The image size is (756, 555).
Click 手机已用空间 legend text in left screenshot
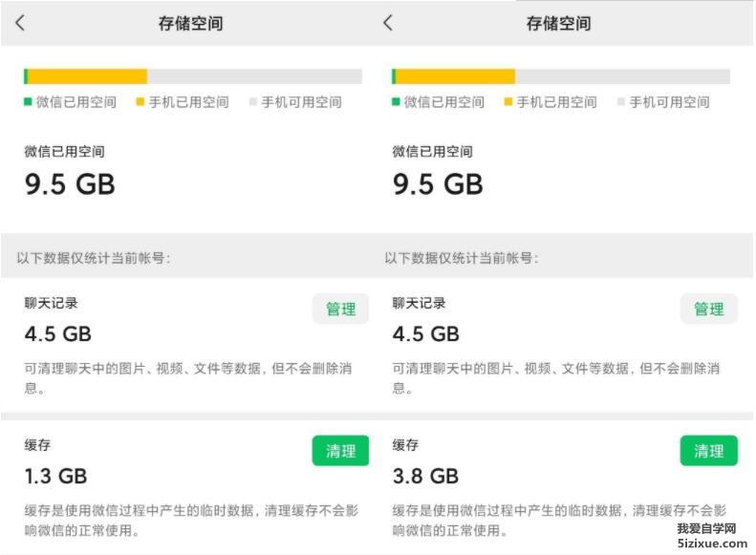[189, 101]
